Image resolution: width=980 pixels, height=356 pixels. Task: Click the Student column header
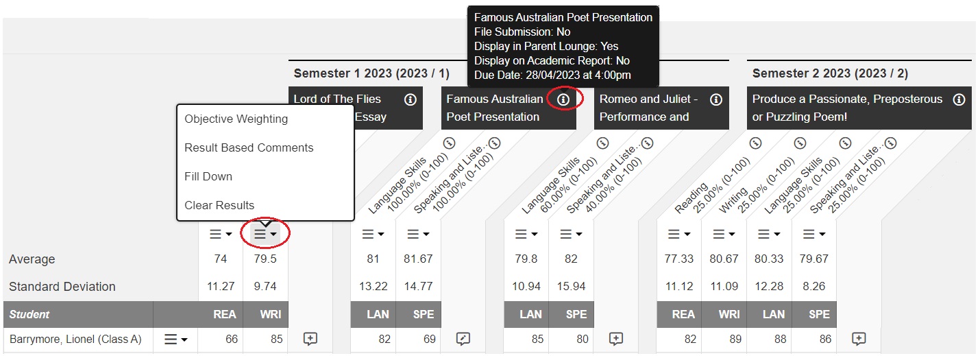[x=29, y=315]
